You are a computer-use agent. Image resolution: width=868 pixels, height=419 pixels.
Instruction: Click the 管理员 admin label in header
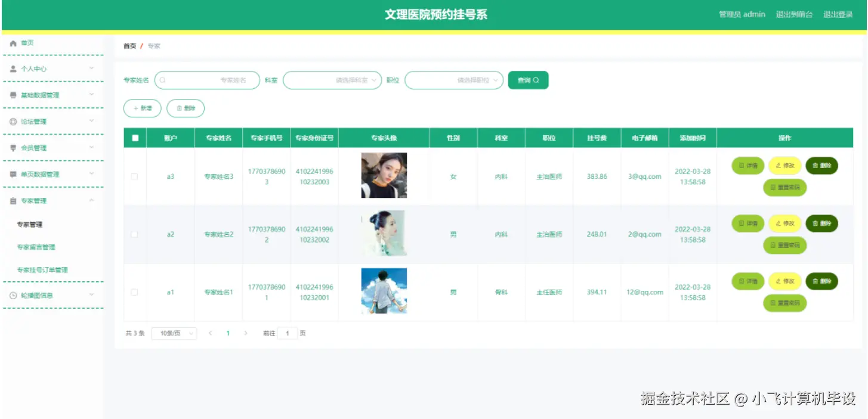click(x=742, y=15)
